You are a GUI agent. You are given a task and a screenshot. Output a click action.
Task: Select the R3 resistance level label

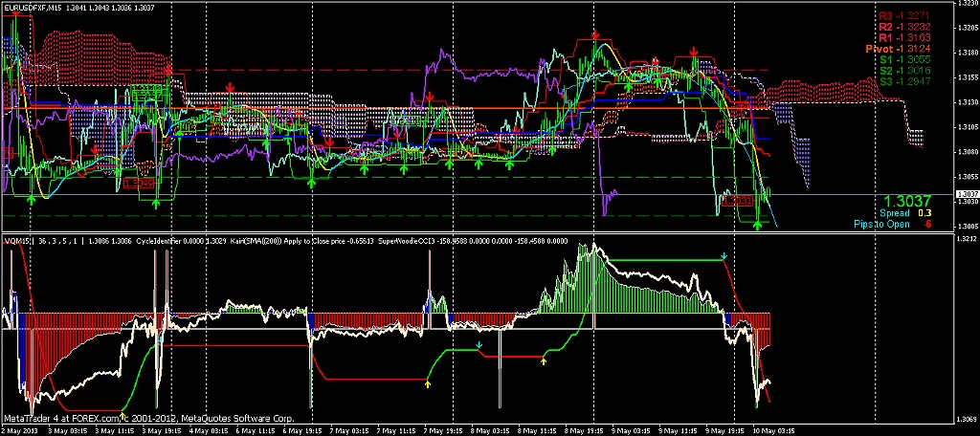(x=918, y=16)
